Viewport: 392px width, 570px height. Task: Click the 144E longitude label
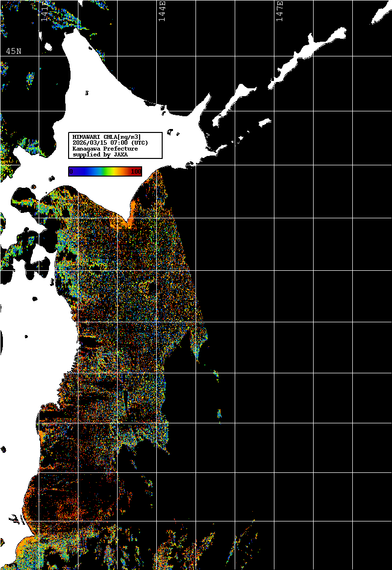coord(162,11)
